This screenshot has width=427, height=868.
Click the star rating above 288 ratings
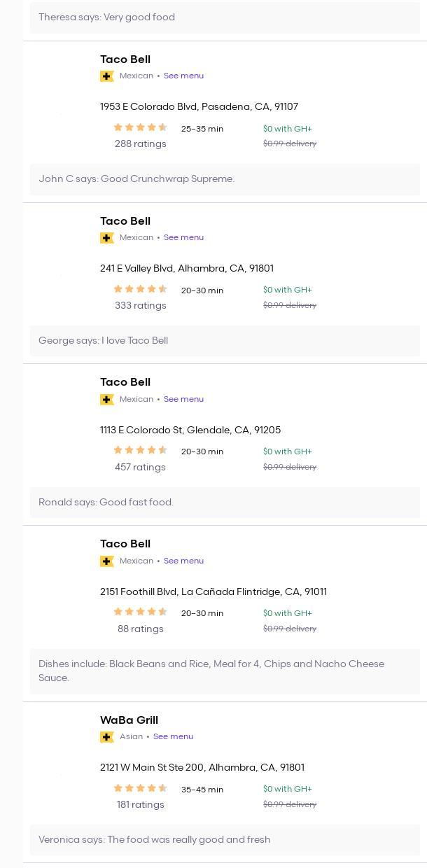click(x=140, y=127)
